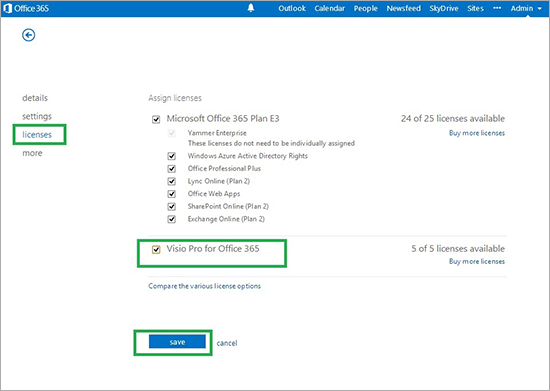550x391 pixels.
Task: Click 'These licenses do not need' note
Action: pyautogui.click(x=271, y=143)
